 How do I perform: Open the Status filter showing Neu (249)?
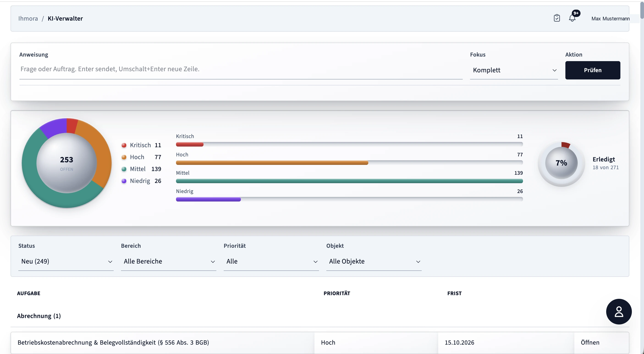[66, 261]
